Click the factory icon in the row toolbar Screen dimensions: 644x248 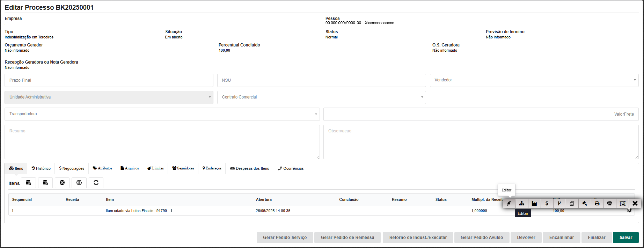534,203
